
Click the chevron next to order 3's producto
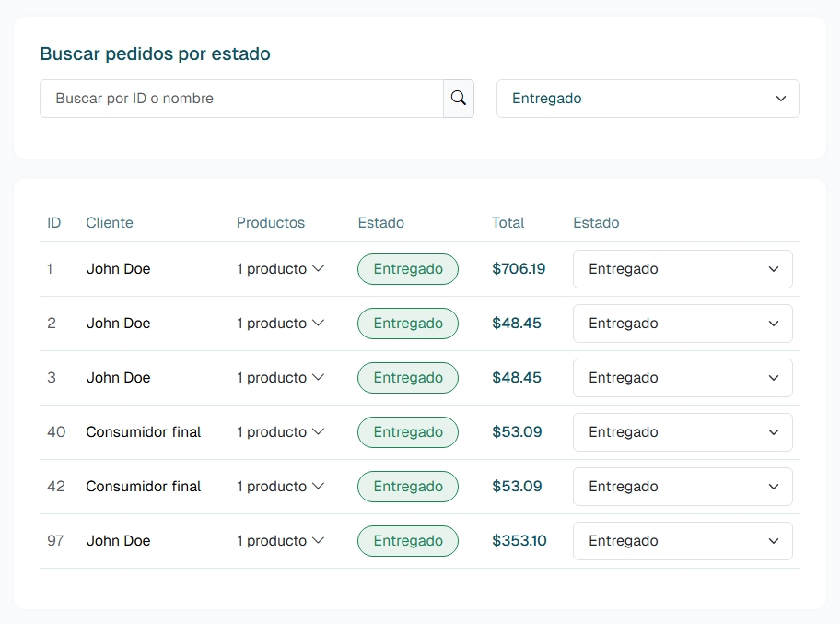pyautogui.click(x=317, y=377)
